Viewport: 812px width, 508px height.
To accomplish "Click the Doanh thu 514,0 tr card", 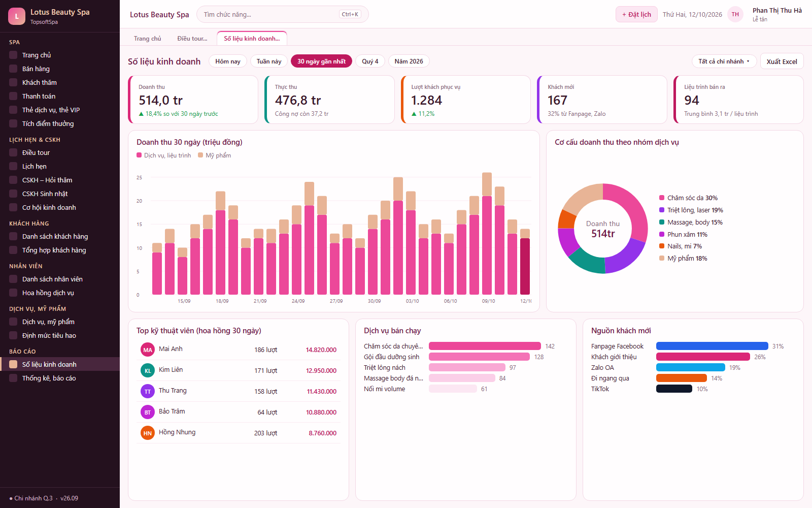I will pyautogui.click(x=193, y=100).
